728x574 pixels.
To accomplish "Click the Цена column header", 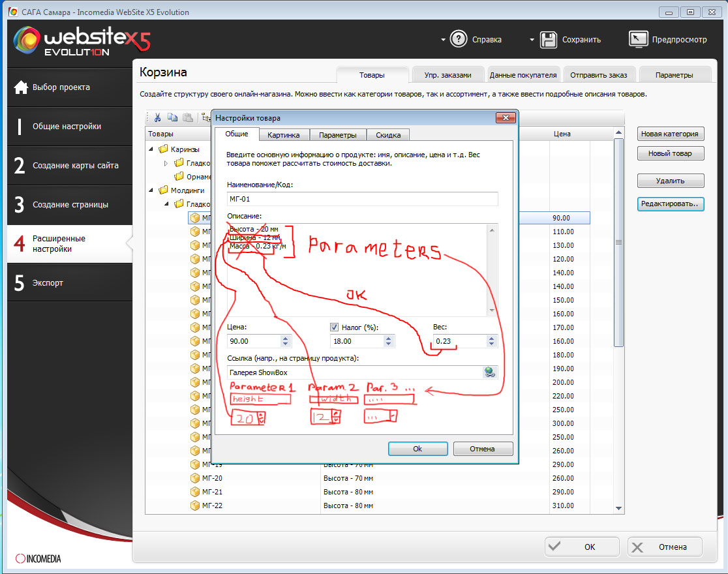I will 562,134.
